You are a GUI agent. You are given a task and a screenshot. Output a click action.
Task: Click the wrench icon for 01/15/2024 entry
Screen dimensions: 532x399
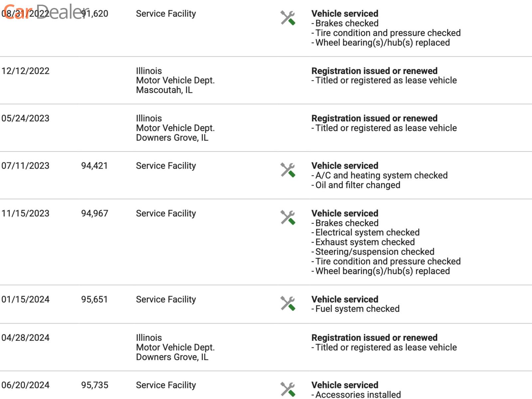[288, 304]
